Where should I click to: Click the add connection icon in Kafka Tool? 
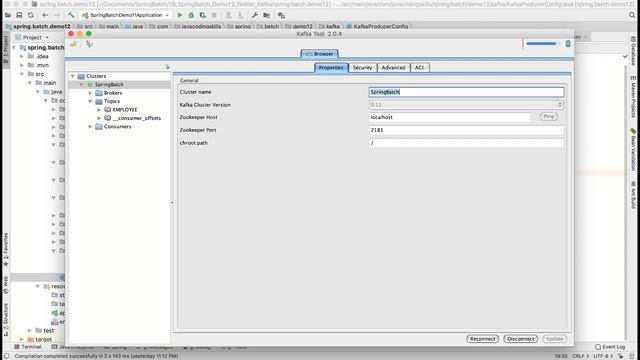pyautogui.click(x=74, y=44)
